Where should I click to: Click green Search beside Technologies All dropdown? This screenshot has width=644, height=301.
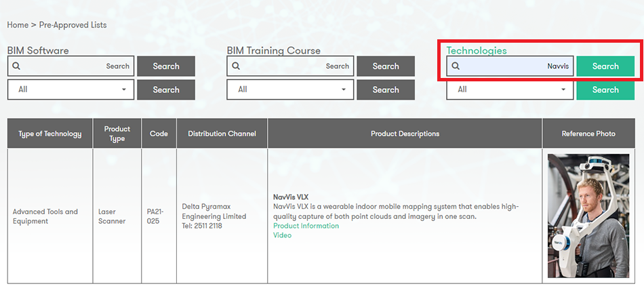[x=605, y=89]
